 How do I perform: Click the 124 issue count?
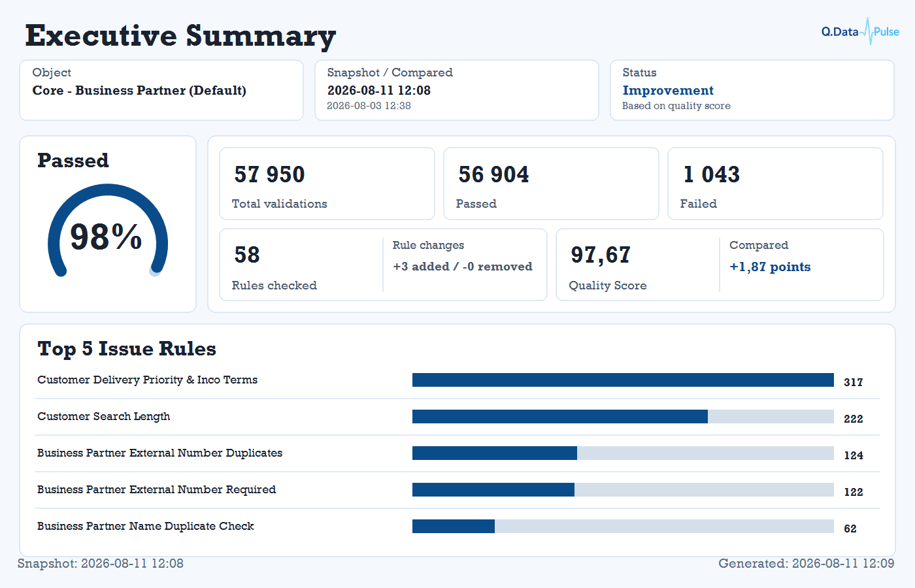coord(854,455)
